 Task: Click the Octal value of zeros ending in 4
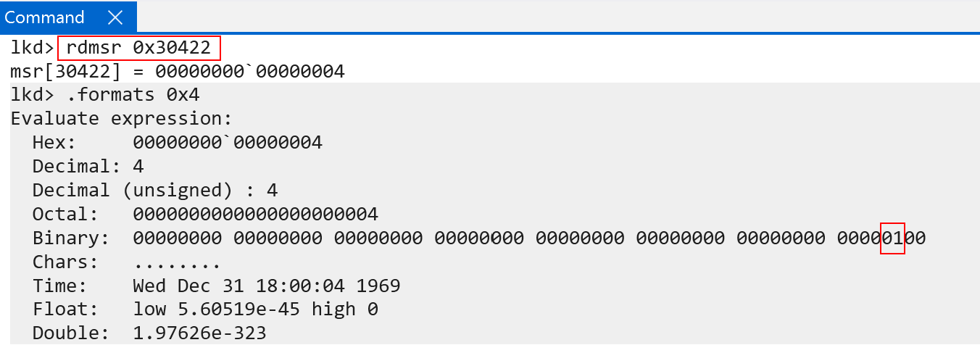[x=255, y=215]
